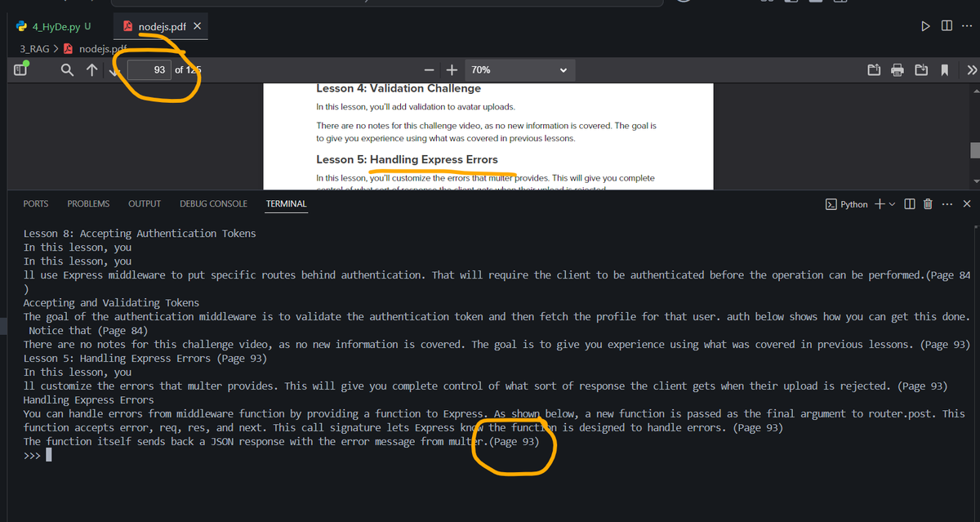Close the terminal panel
Screen dimensions: 980x522
[967, 203]
